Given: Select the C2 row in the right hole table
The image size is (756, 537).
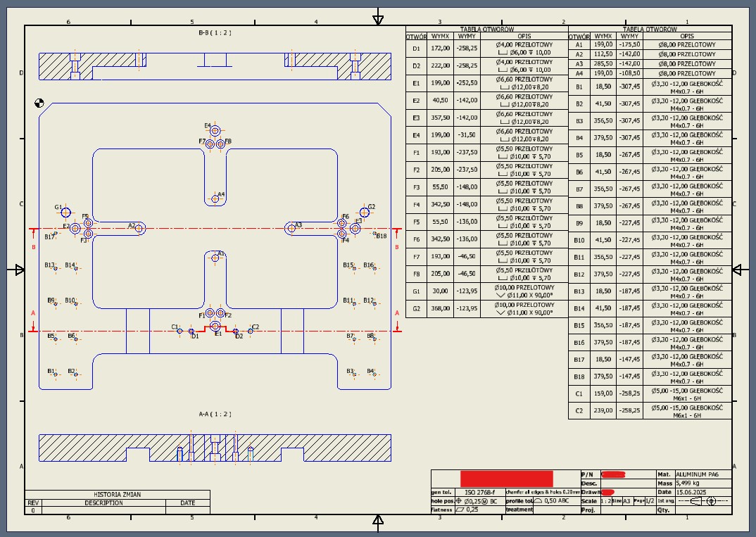Looking at the screenshot, I should click(x=650, y=411).
